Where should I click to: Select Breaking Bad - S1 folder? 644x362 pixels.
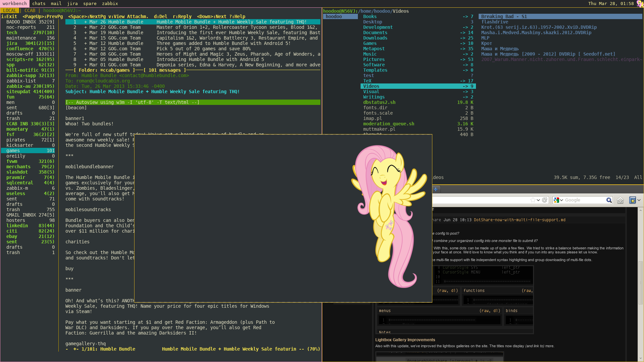pyautogui.click(x=504, y=16)
